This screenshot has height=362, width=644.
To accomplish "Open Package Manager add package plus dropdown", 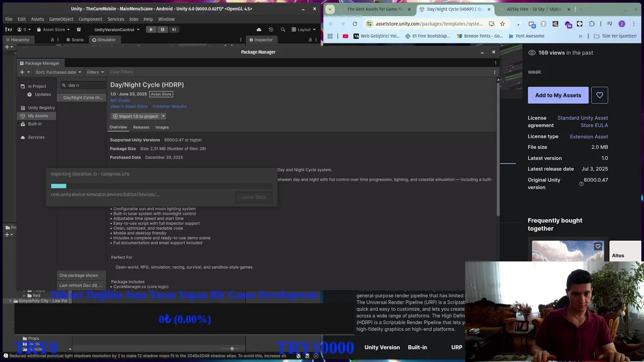I will point(24,72).
